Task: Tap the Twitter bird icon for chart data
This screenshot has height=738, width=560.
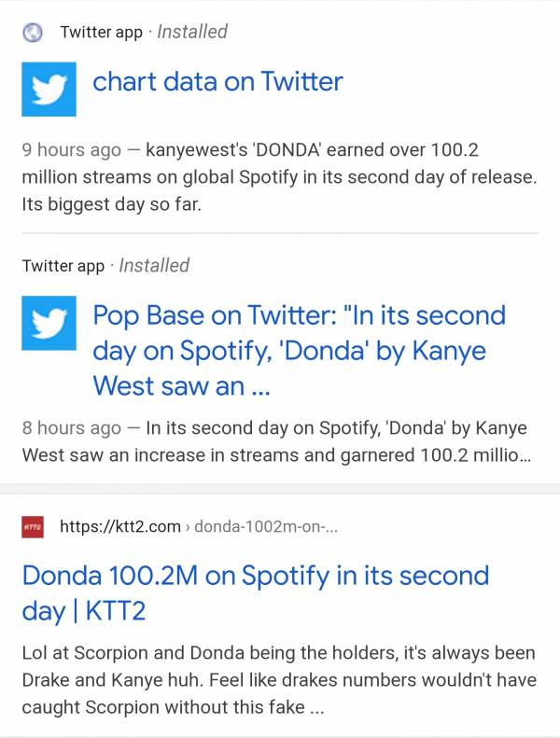Action: [49, 90]
